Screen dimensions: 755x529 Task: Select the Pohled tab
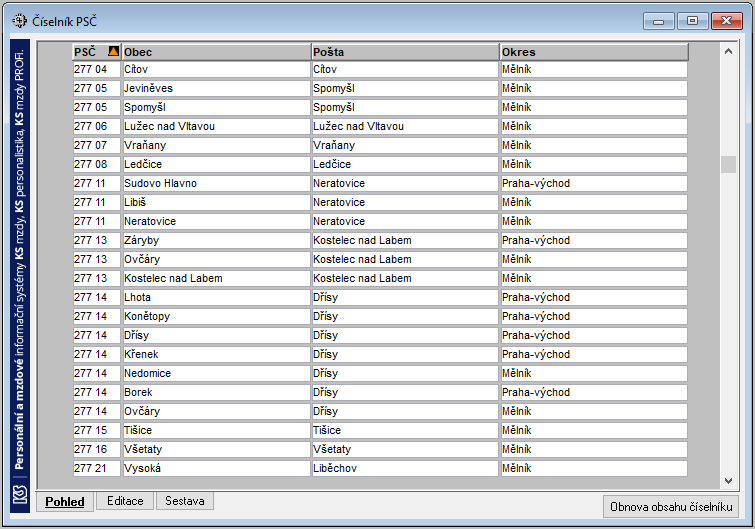tap(65, 502)
